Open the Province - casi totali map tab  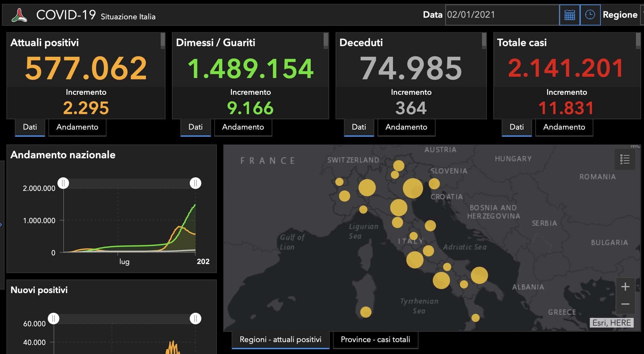tap(376, 339)
